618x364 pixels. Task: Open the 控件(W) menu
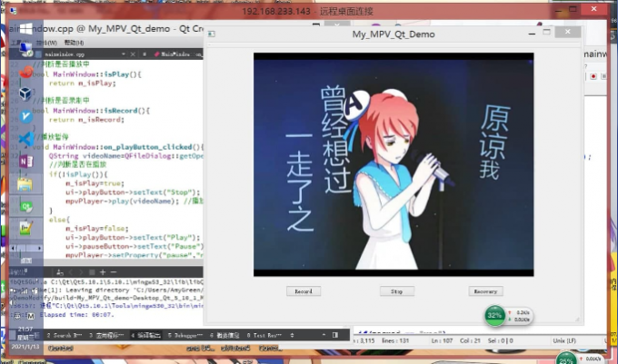(x=47, y=43)
